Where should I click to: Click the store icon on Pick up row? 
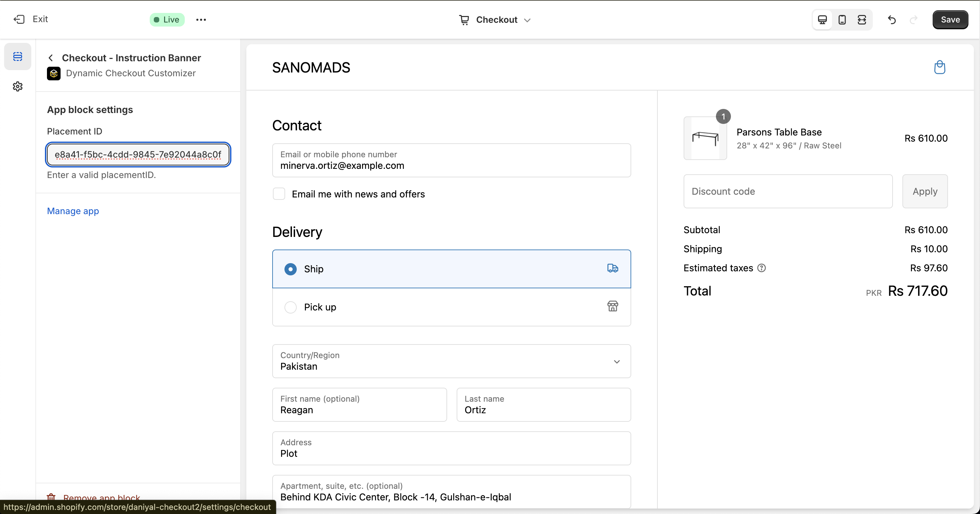[612, 306]
